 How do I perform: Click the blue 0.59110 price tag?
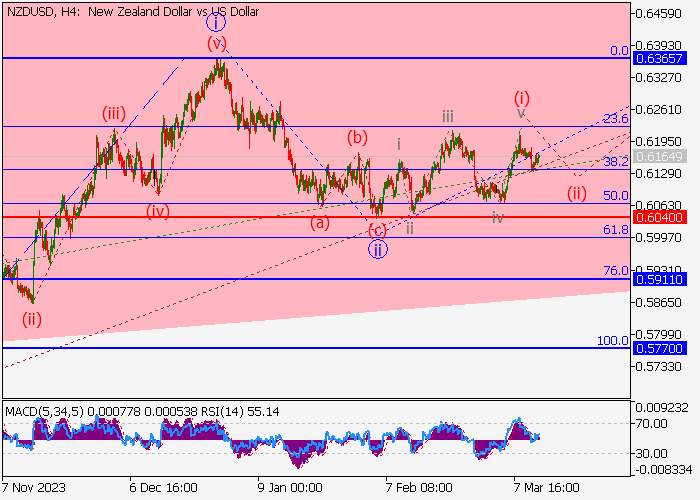coord(659,279)
